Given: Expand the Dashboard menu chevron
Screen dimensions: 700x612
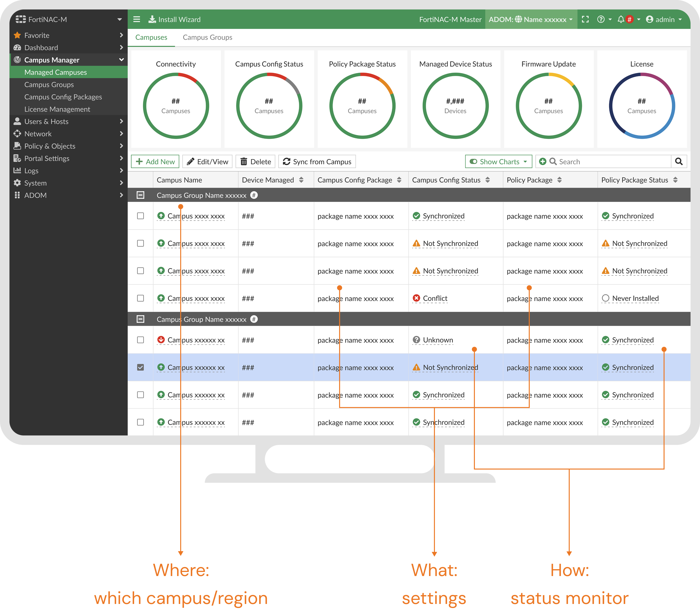Looking at the screenshot, I should [x=121, y=48].
